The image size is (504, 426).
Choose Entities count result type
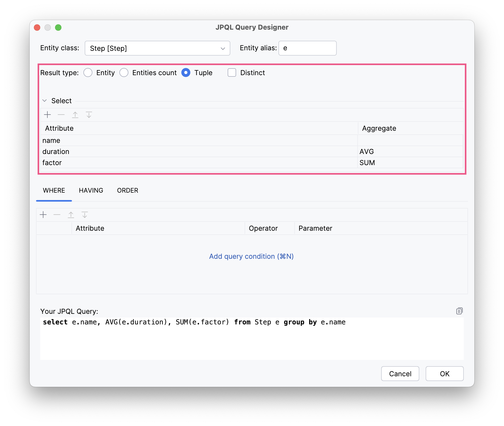tap(124, 72)
